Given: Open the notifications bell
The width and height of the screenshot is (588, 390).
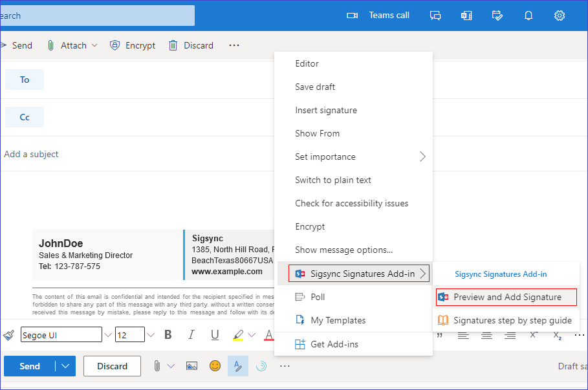Looking at the screenshot, I should (x=528, y=16).
